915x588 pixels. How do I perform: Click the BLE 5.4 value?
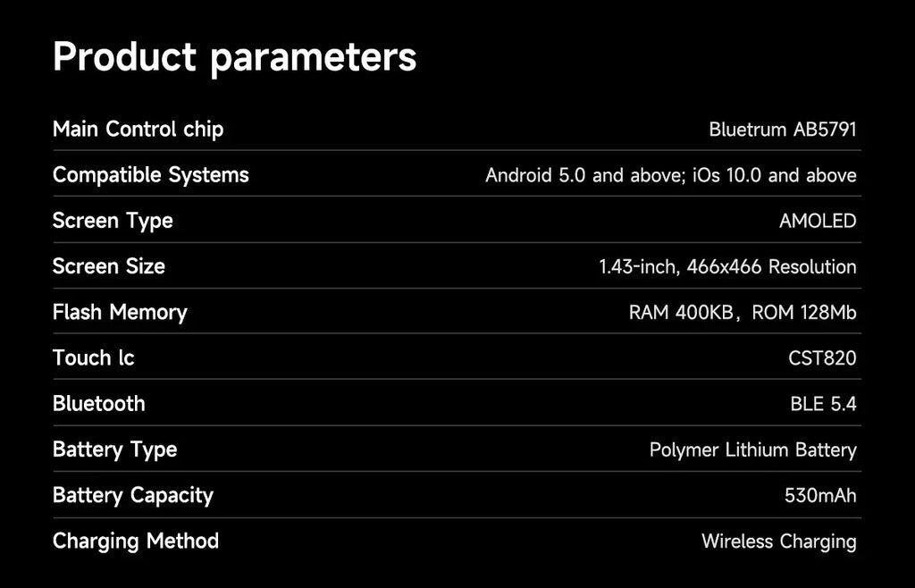click(823, 404)
